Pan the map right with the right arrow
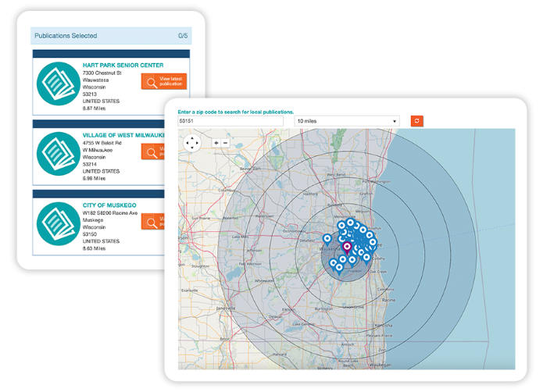The width and height of the screenshot is (543, 392). 197,143
